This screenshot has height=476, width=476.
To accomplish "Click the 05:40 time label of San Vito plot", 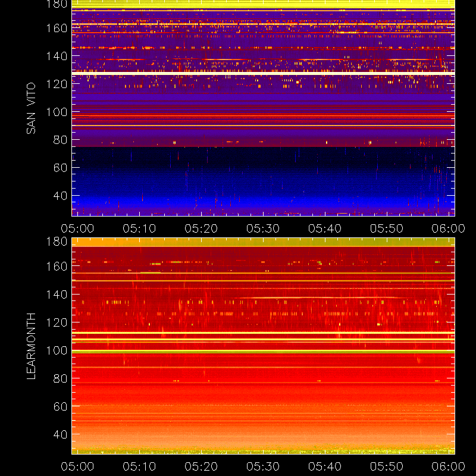I will point(325,228).
